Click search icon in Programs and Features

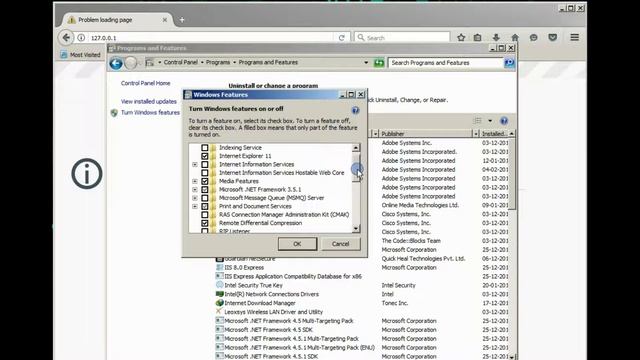(509, 63)
